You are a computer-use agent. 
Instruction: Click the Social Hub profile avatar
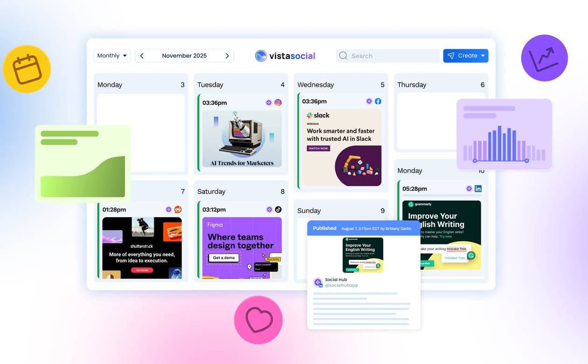[x=318, y=282]
